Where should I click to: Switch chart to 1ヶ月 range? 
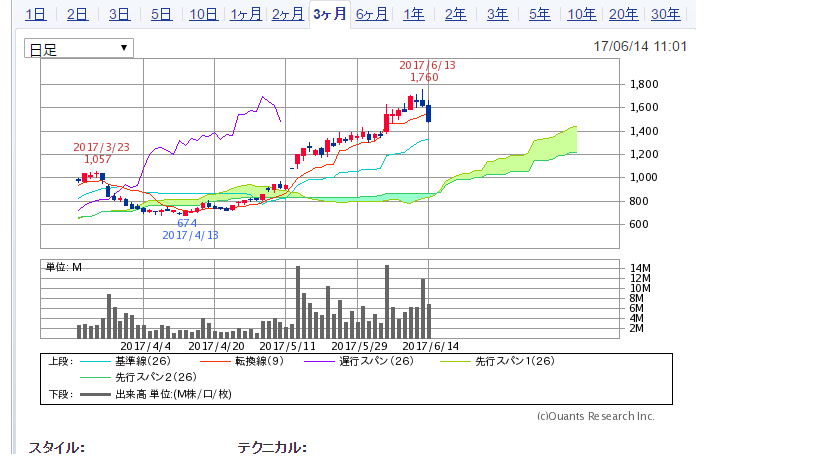245,15
